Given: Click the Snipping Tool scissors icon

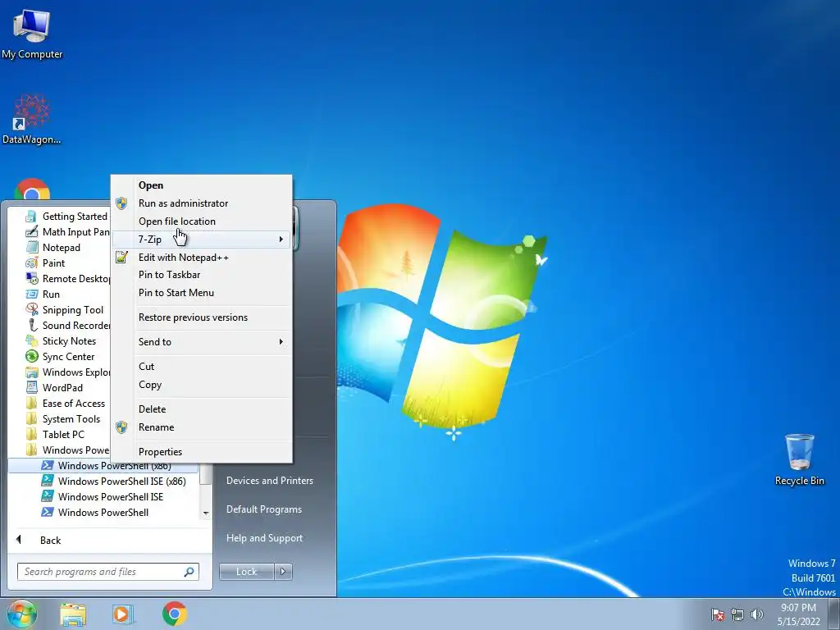Looking at the screenshot, I should tap(32, 309).
